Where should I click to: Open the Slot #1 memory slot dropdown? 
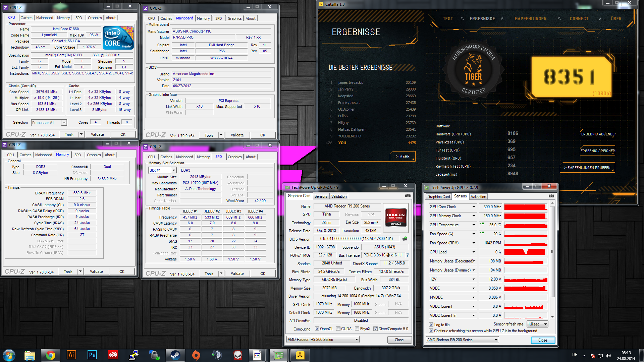click(x=163, y=170)
